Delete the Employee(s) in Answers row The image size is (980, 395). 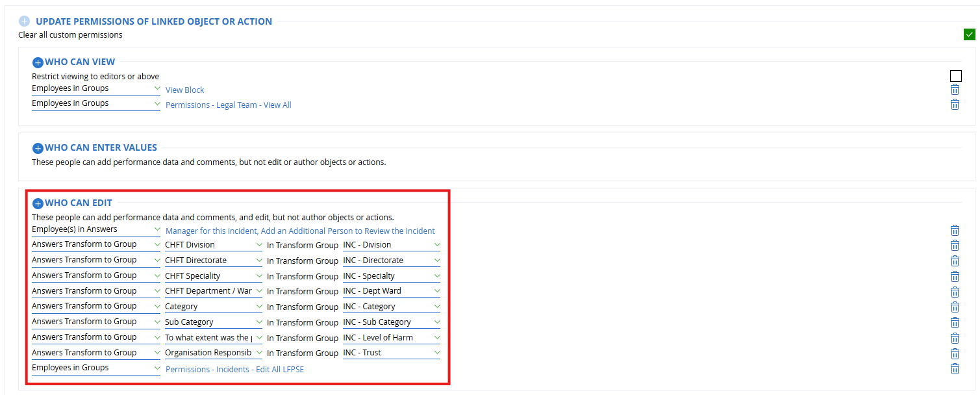point(955,230)
